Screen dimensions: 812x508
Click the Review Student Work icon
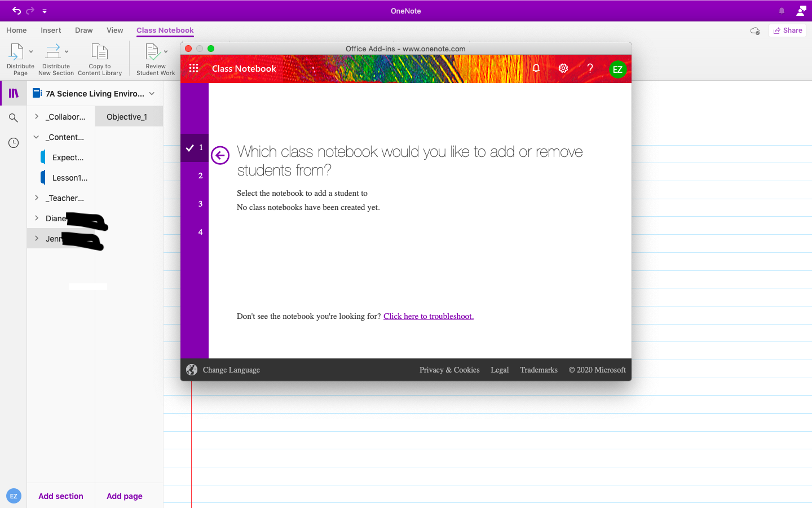pyautogui.click(x=153, y=52)
